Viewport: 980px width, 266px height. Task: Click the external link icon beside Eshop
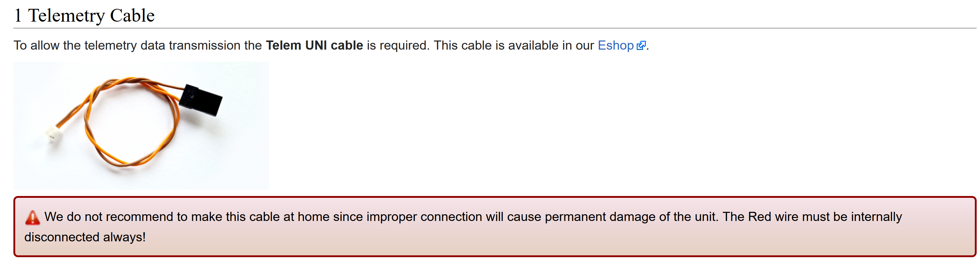(x=641, y=46)
